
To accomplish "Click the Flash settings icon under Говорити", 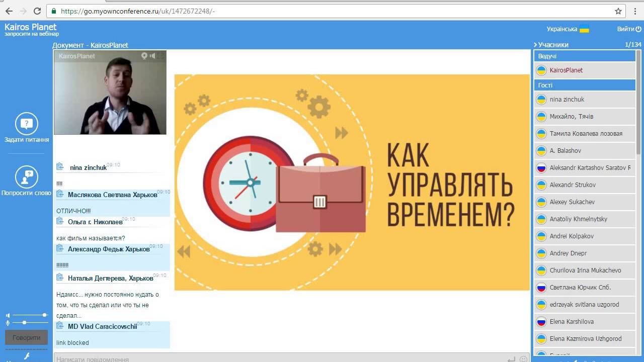I will 27,356.
